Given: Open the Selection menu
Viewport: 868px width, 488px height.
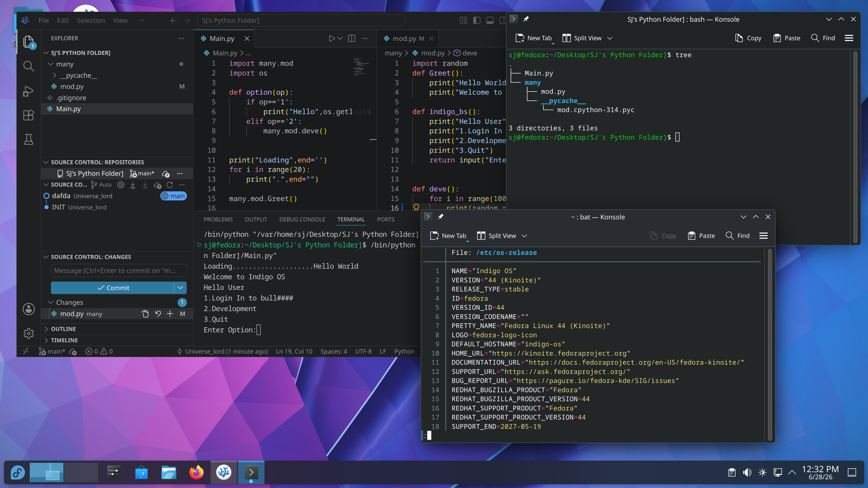Looking at the screenshot, I should pos(91,21).
